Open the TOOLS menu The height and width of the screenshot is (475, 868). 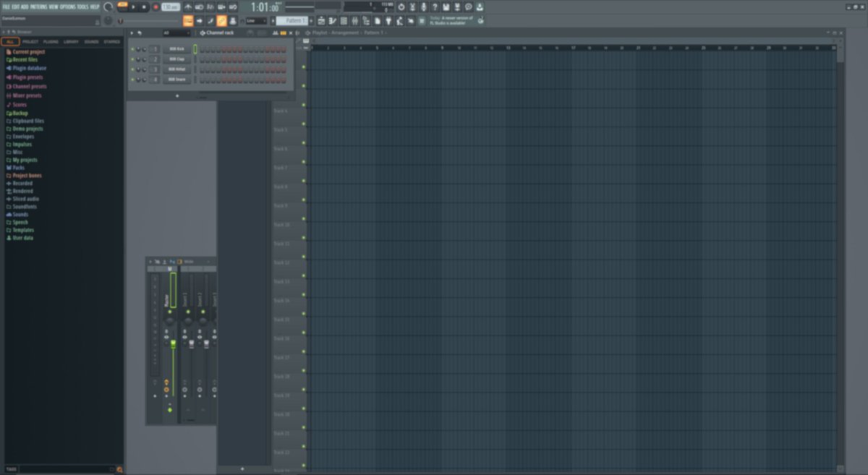[82, 7]
